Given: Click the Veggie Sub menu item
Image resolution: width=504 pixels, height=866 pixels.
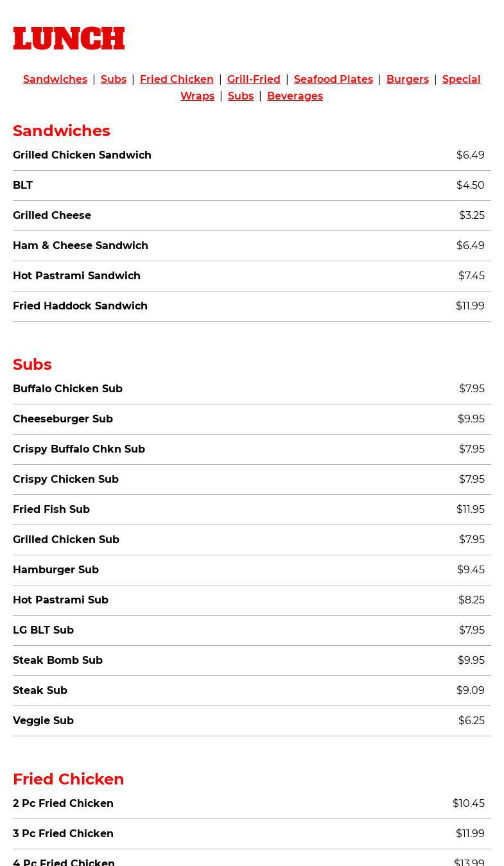Looking at the screenshot, I should [x=43, y=720].
